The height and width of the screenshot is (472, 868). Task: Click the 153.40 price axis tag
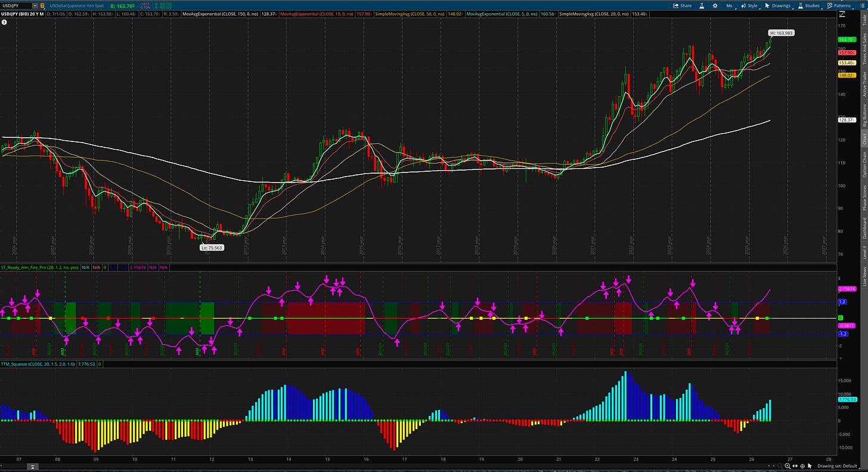tap(847, 63)
